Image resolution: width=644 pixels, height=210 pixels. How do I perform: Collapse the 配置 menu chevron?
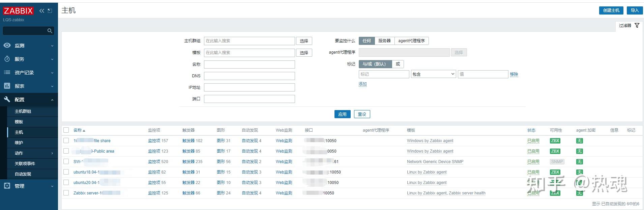point(52,100)
